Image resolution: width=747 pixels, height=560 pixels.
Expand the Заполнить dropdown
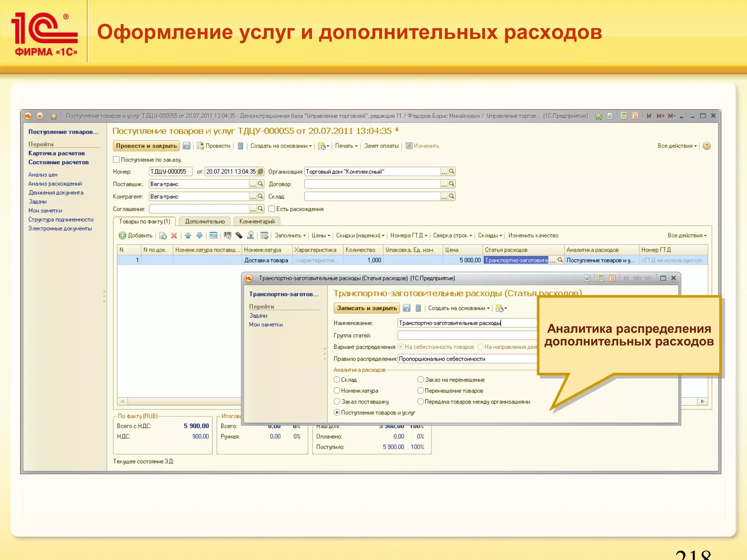(290, 236)
